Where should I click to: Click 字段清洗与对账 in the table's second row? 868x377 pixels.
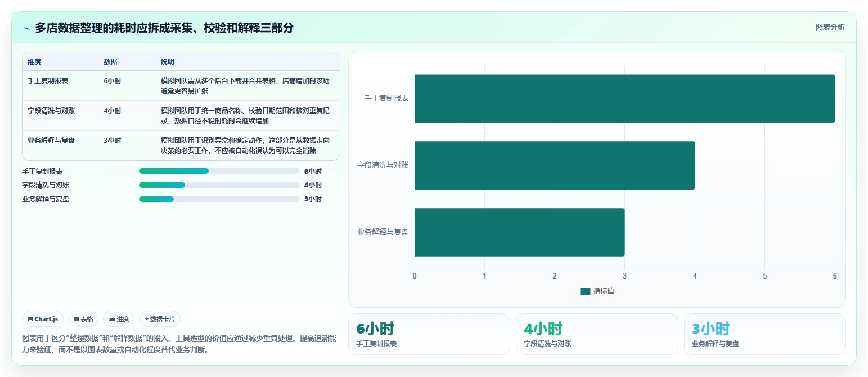pos(51,111)
